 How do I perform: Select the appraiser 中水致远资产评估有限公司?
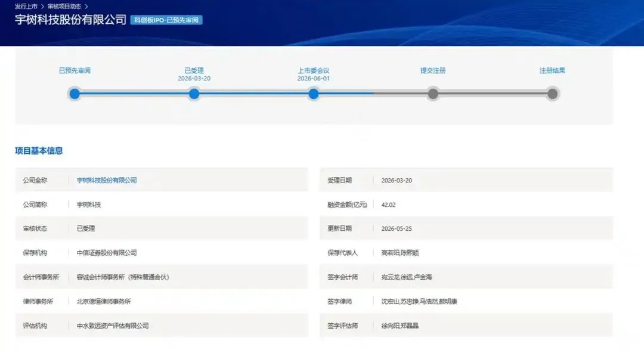click(113, 326)
